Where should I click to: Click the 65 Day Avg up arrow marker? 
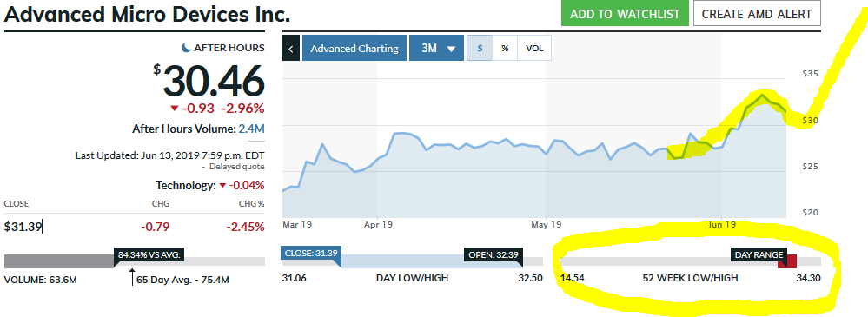(x=132, y=276)
